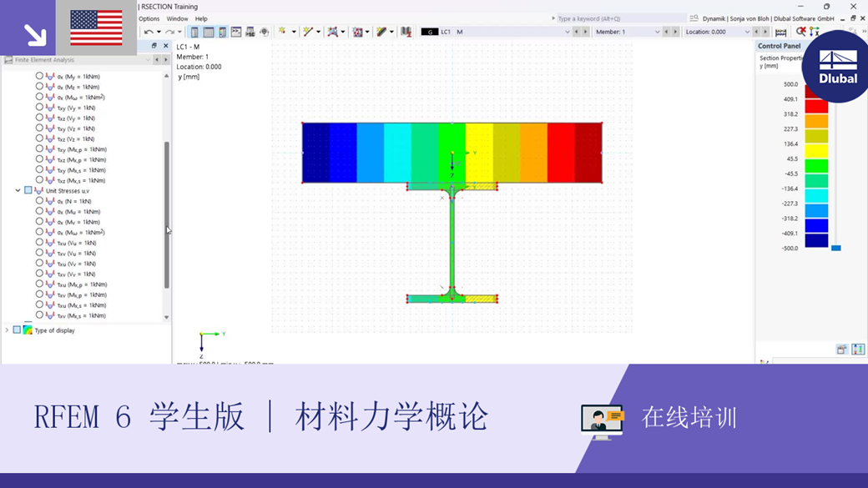Click the magnifier with red X icon
This screenshot has width=868, height=488.
pyautogui.click(x=800, y=32)
